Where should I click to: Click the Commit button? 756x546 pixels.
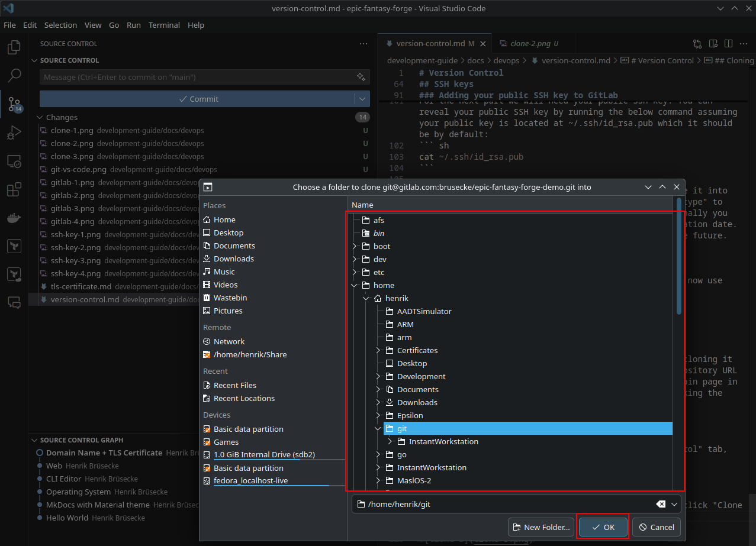(198, 99)
